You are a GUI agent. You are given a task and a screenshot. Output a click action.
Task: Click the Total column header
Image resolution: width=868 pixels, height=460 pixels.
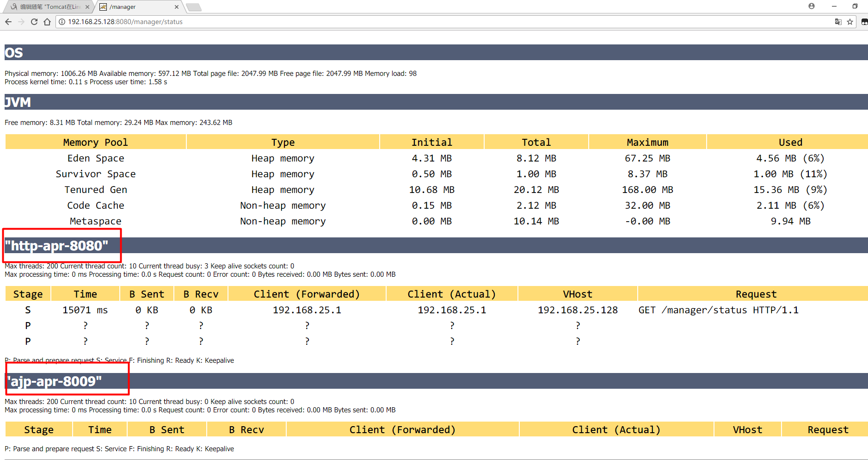pyautogui.click(x=536, y=142)
